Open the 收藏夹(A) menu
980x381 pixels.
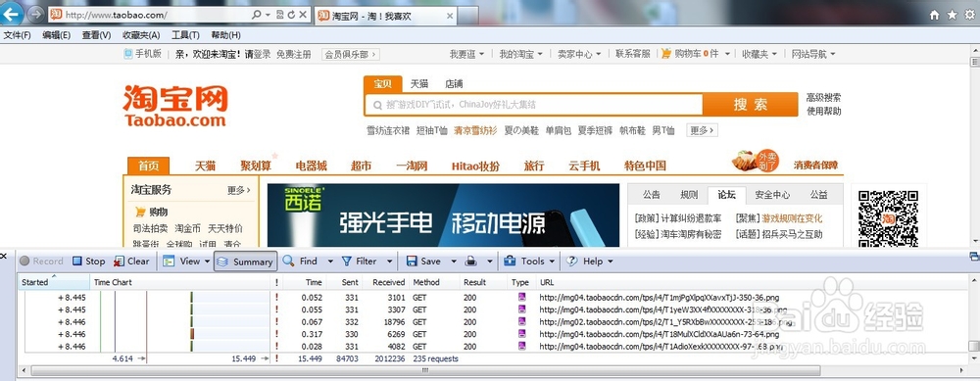141,35
